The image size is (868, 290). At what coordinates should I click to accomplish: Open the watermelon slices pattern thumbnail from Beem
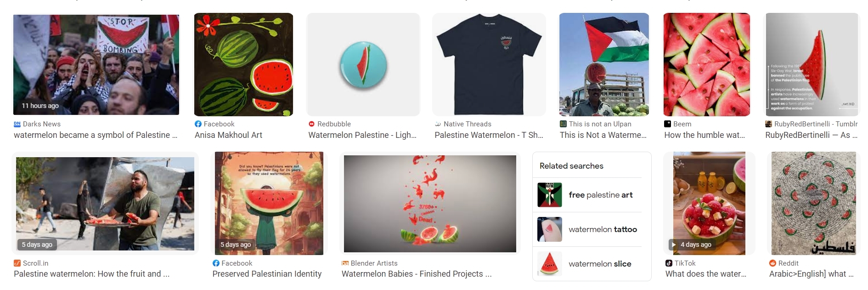point(707,64)
